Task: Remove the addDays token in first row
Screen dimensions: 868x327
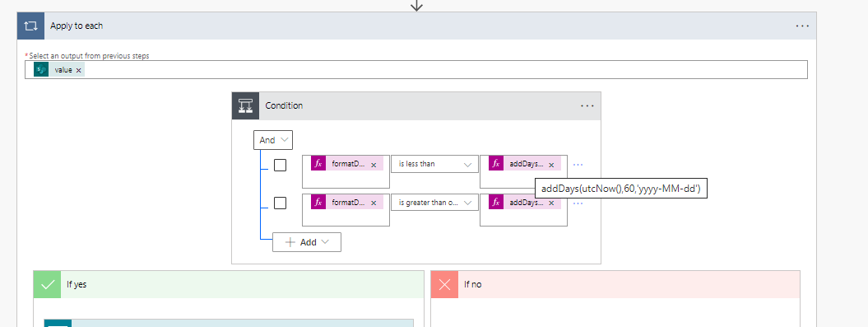Action: (551, 165)
